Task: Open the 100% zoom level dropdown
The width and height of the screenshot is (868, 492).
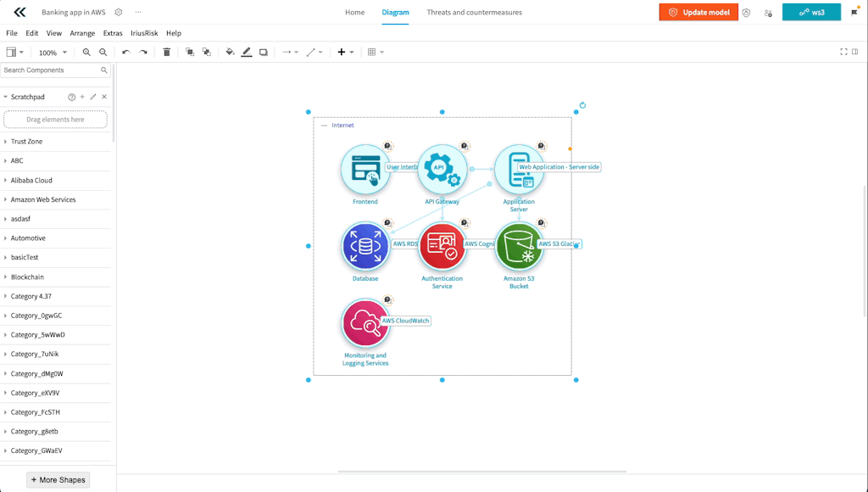Action: pos(53,53)
